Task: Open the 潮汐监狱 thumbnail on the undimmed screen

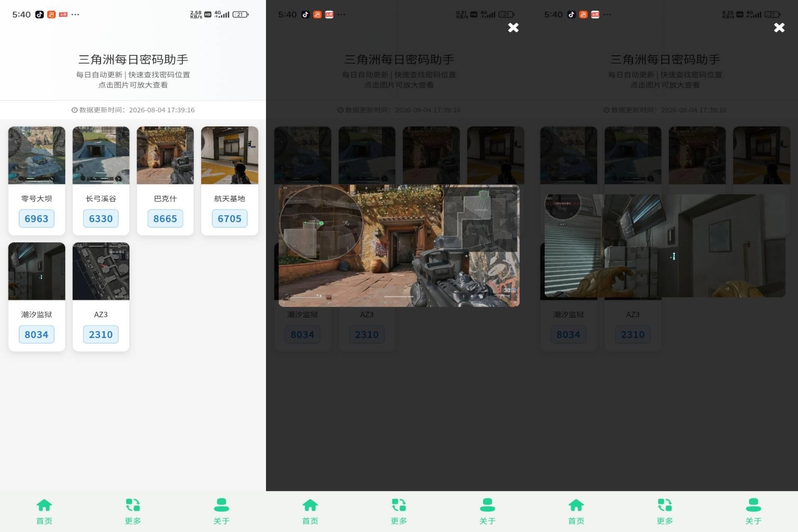Action: 37,271
